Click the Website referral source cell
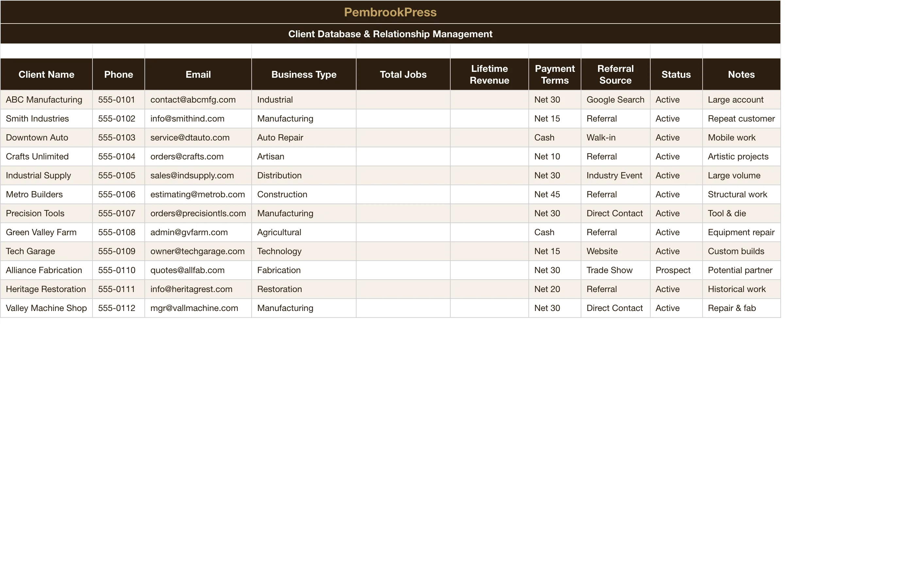Screen dimensions: 915x588 click(x=615, y=251)
